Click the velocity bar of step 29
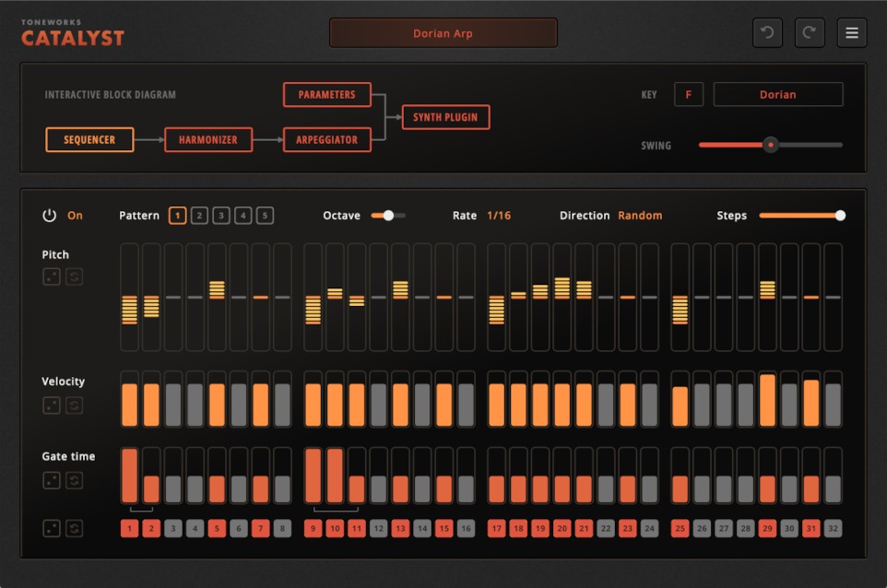This screenshot has width=887, height=588. [768, 399]
